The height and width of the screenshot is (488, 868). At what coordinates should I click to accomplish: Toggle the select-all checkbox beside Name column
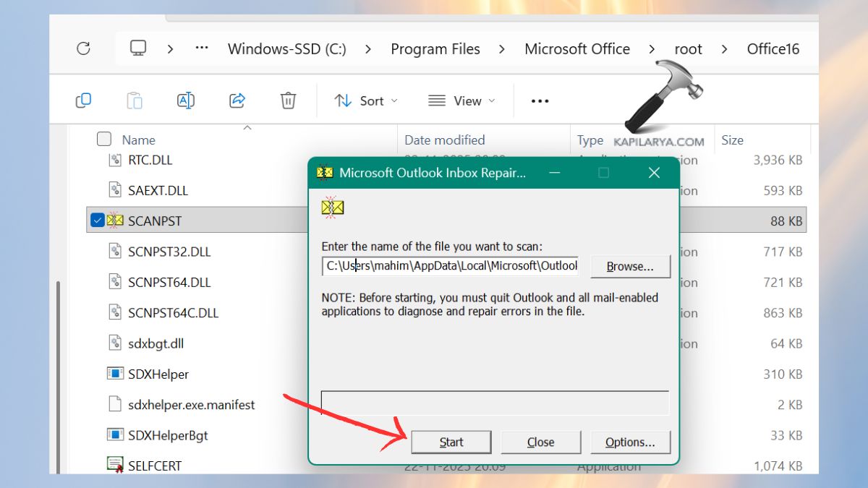point(103,139)
